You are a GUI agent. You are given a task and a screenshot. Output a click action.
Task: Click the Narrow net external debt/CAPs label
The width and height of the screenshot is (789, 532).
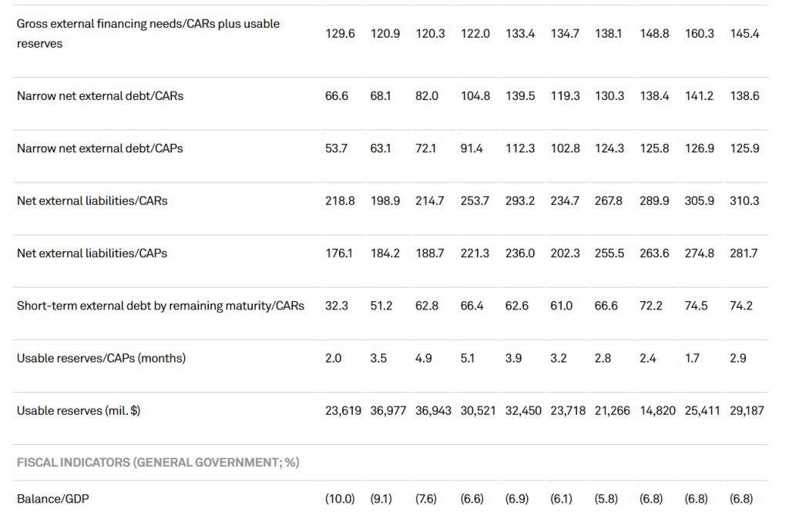coord(100,149)
